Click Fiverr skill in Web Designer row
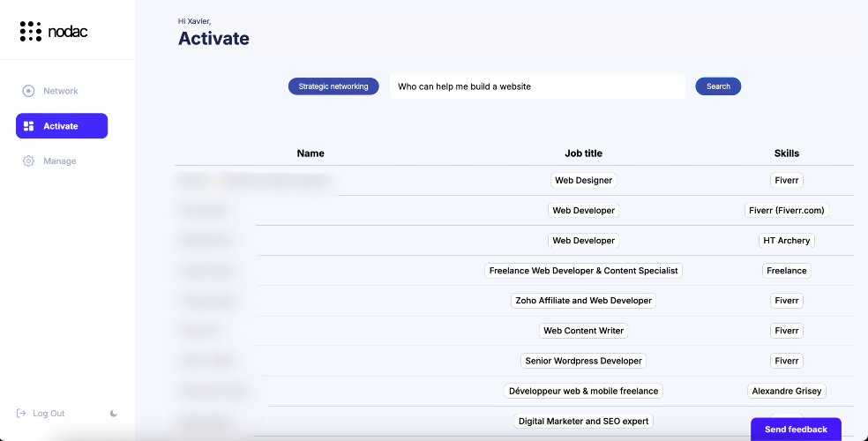 pyautogui.click(x=787, y=181)
